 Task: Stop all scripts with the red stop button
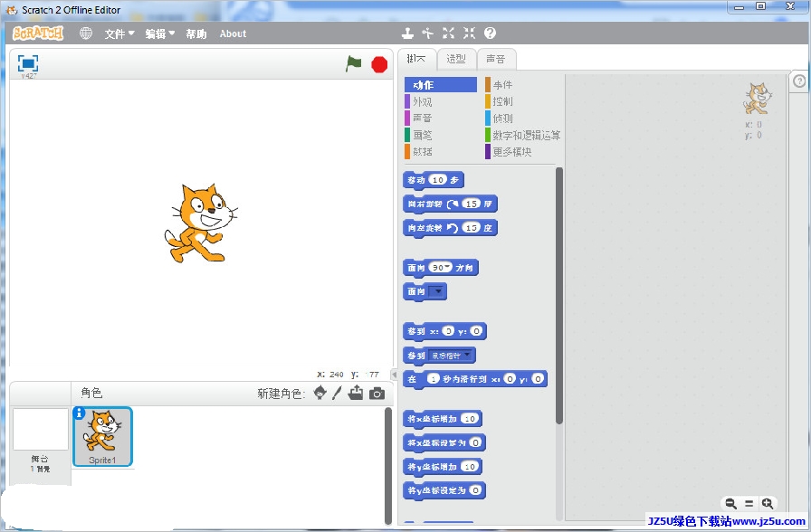click(379, 64)
